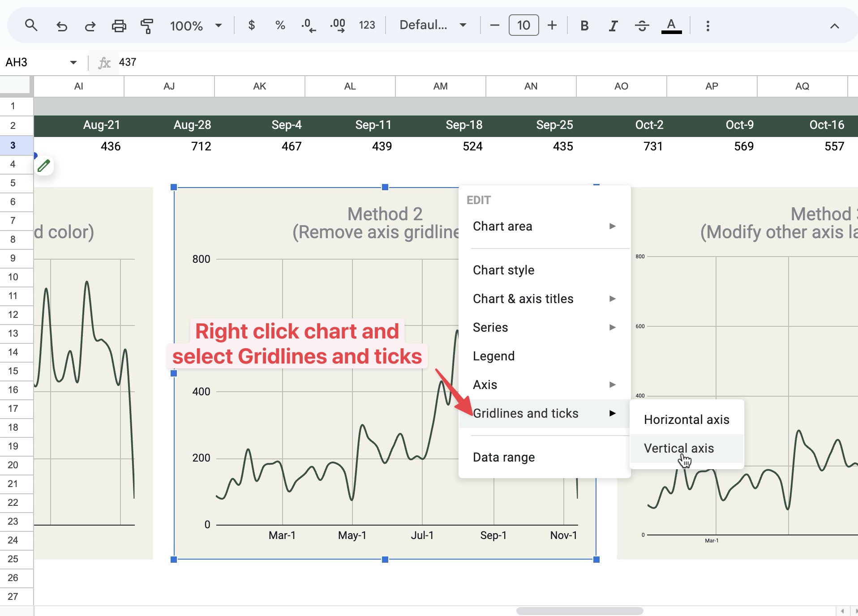Viewport: 858px width, 616px height.
Task: Expand the Gridlines and ticks submenu
Action: pos(525,413)
